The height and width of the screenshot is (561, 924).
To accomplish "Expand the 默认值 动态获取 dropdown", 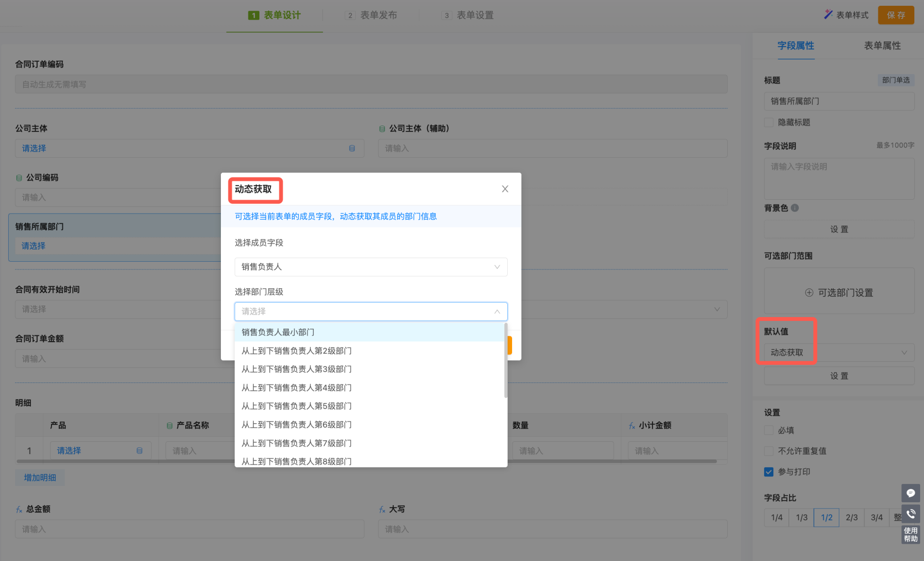I will tap(838, 353).
